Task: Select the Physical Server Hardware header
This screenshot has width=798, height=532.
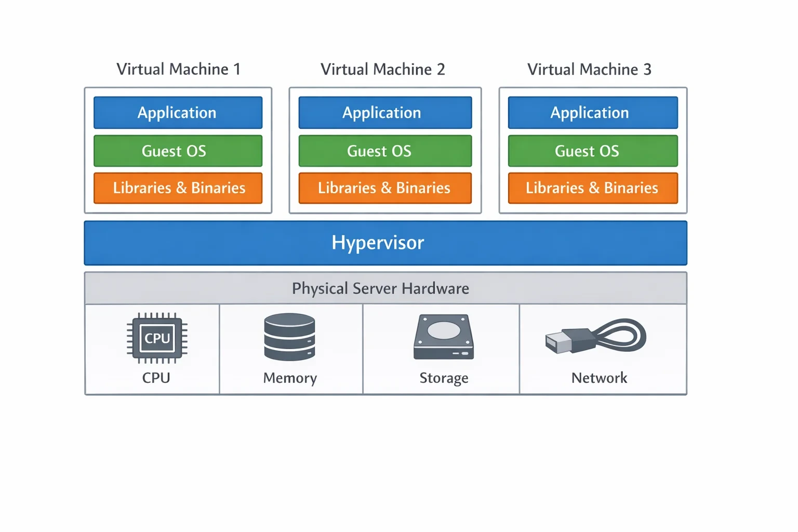Action: pos(385,288)
